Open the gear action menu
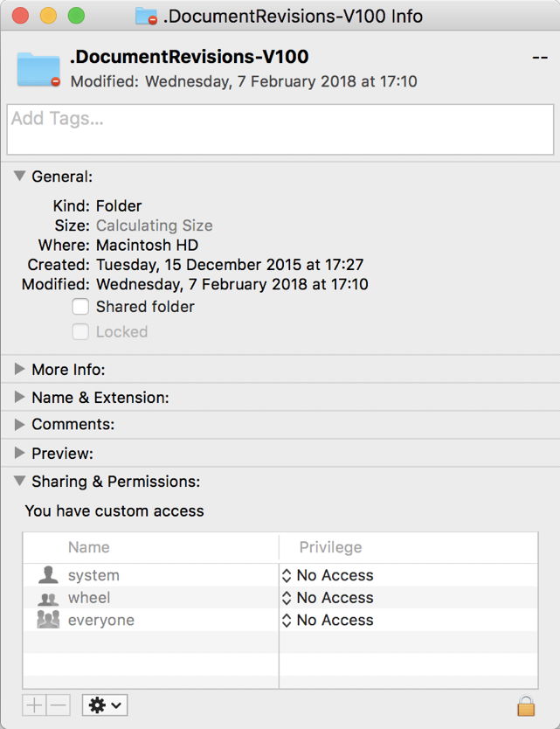560x729 pixels. [x=104, y=705]
